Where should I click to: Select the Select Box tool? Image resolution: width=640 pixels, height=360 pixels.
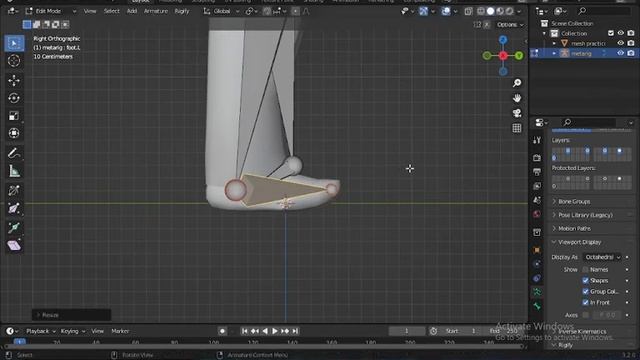click(x=14, y=43)
